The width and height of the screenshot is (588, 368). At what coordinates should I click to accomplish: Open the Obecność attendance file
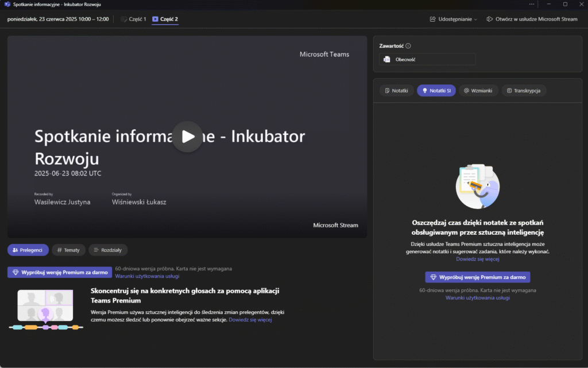427,59
